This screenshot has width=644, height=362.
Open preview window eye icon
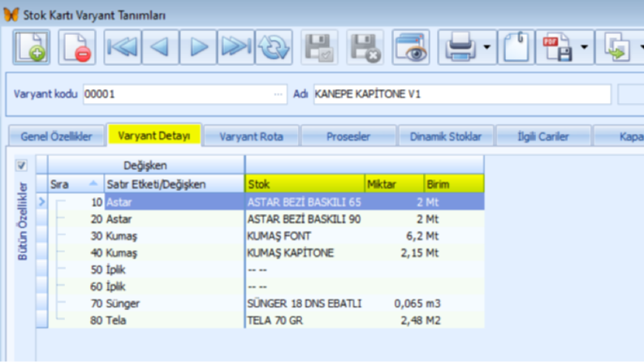pos(411,47)
